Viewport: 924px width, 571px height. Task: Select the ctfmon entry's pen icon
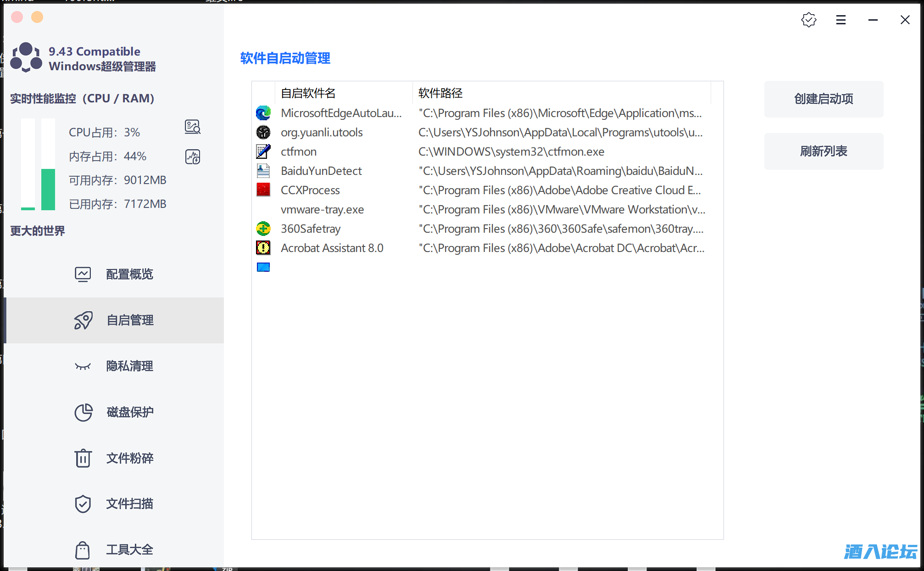(263, 151)
